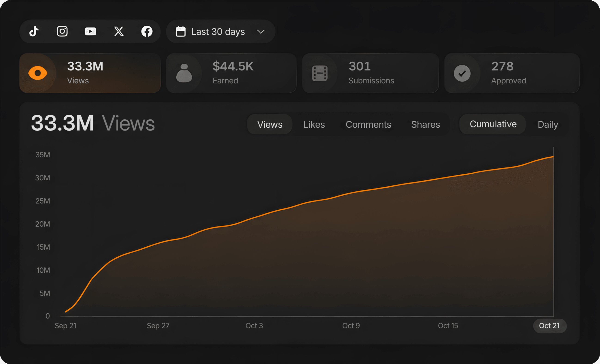Screen dimensions: 600x364
Task: Click the Oct 15 axis label
Action: [448, 326]
